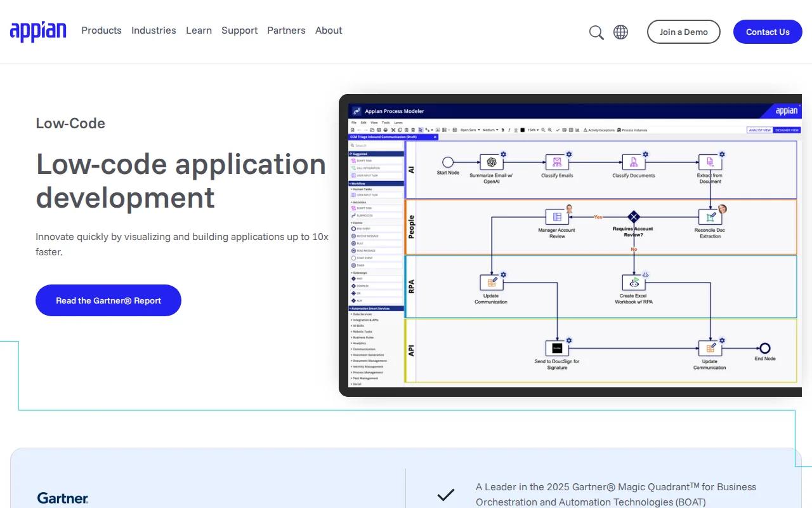Viewport: 812px width, 508px height.
Task: Click Process Instances in modeler toolbar
Action: pyautogui.click(x=632, y=130)
